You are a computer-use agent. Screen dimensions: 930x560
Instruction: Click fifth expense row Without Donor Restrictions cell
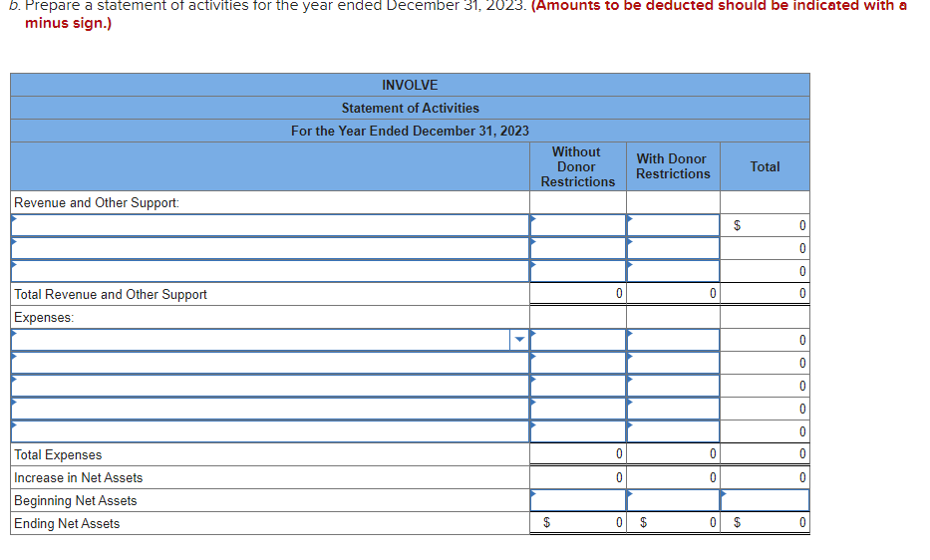tap(578, 431)
